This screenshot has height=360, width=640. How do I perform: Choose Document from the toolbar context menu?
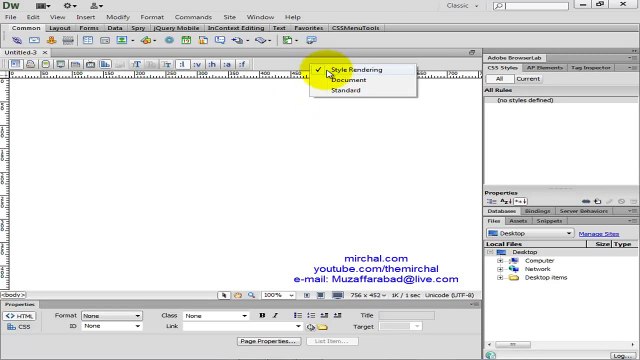(x=349, y=80)
